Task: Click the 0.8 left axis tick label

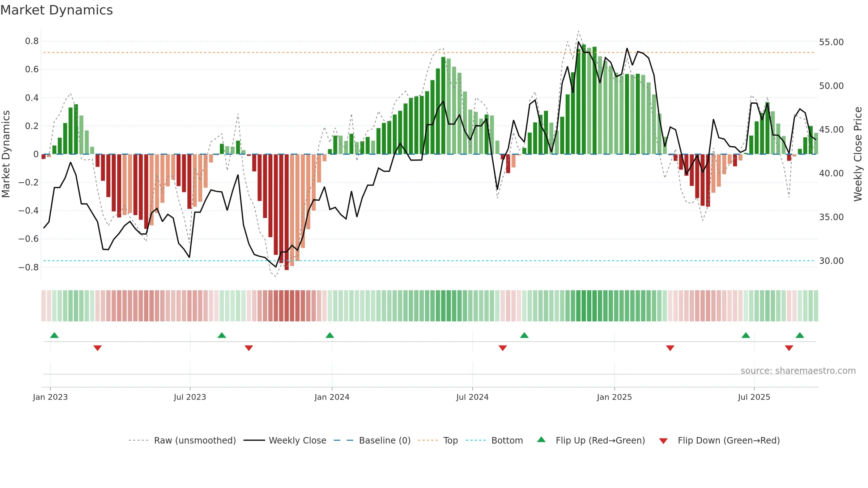Action: tap(32, 41)
